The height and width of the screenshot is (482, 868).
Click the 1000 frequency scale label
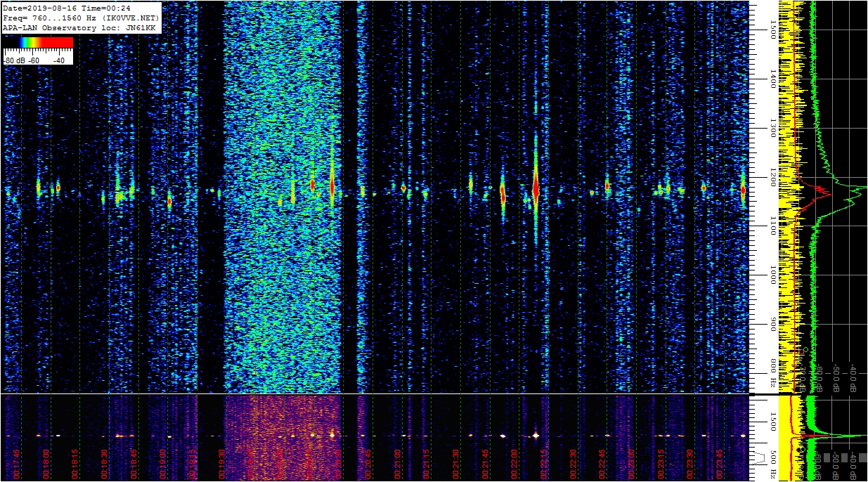click(772, 274)
